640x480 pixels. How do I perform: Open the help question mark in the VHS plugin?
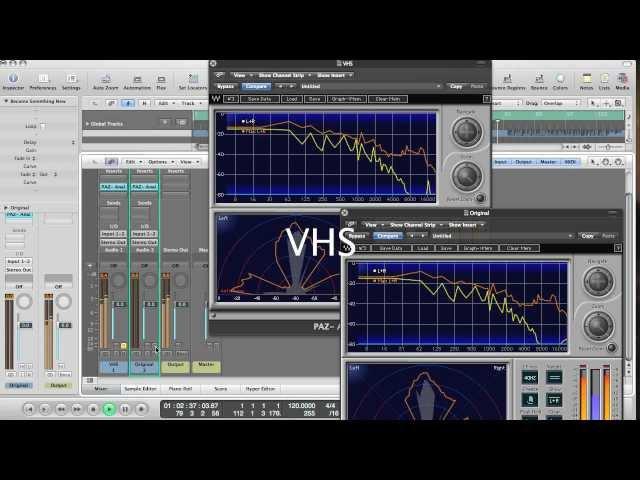tap(487, 99)
